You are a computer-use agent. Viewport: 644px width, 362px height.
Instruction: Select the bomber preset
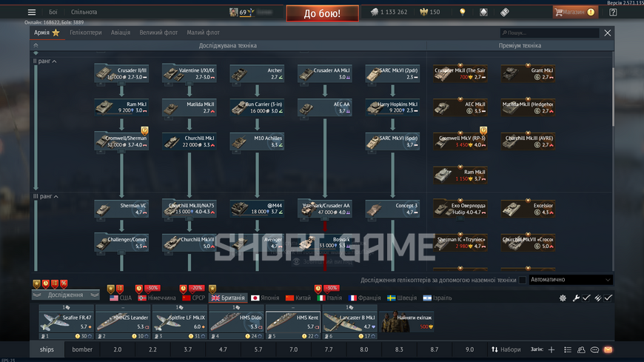point(82,349)
